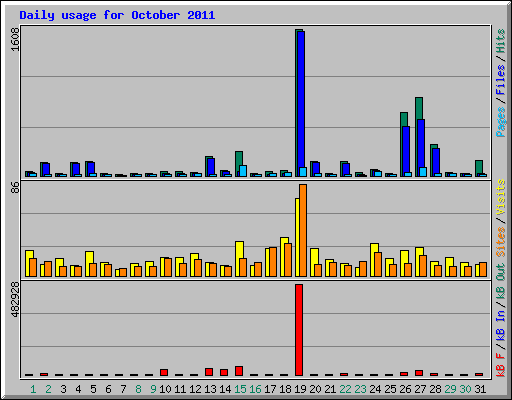Click day 31 on the x-axis
The image size is (512, 400).
coord(480,389)
